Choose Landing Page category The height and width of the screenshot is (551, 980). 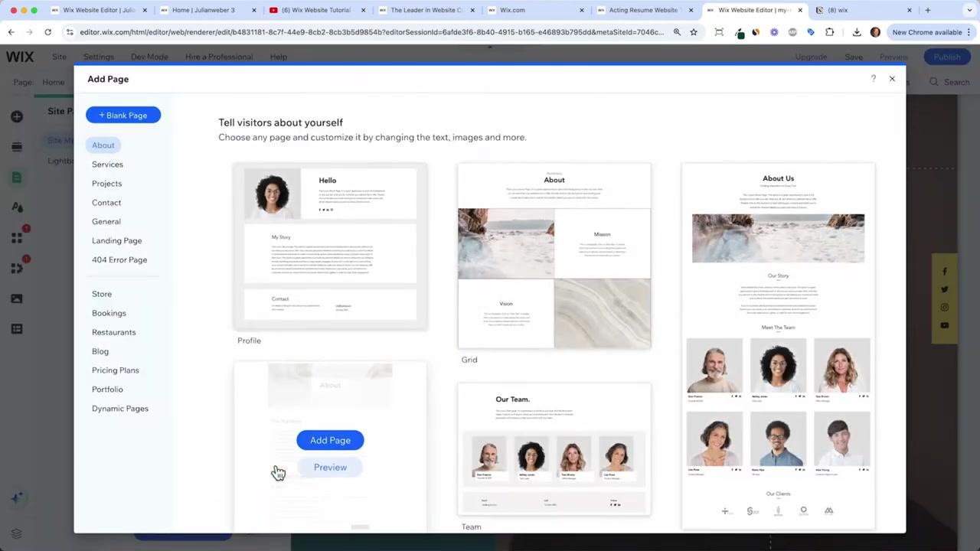[116, 240]
